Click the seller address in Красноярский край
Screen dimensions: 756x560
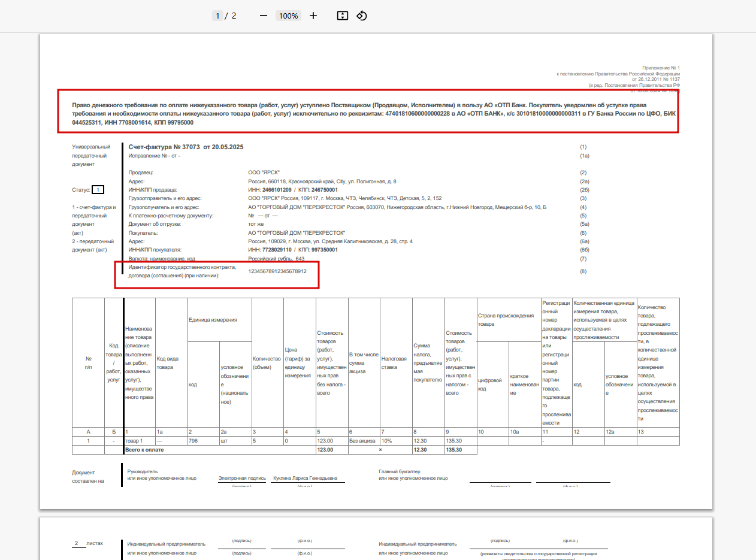point(322,181)
